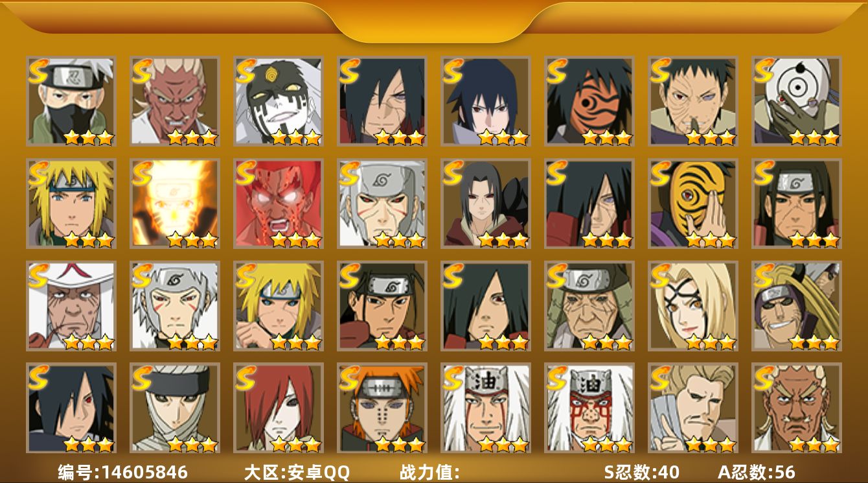Select Sage Mode Jiraiya with red face markings

click(x=589, y=407)
